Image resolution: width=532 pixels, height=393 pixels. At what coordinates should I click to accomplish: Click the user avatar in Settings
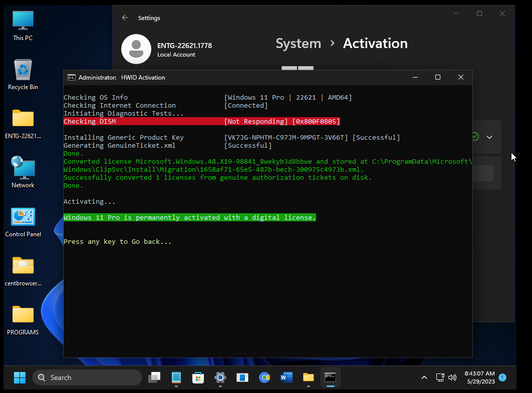(136, 49)
